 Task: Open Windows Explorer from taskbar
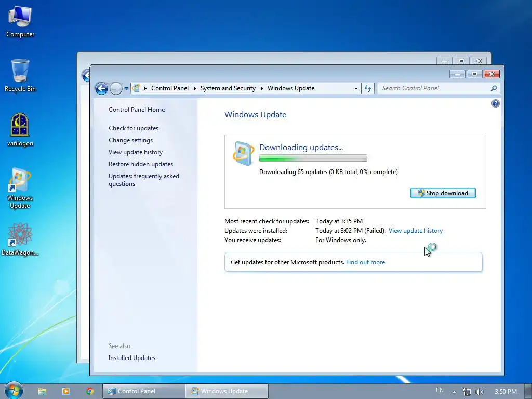(42, 391)
